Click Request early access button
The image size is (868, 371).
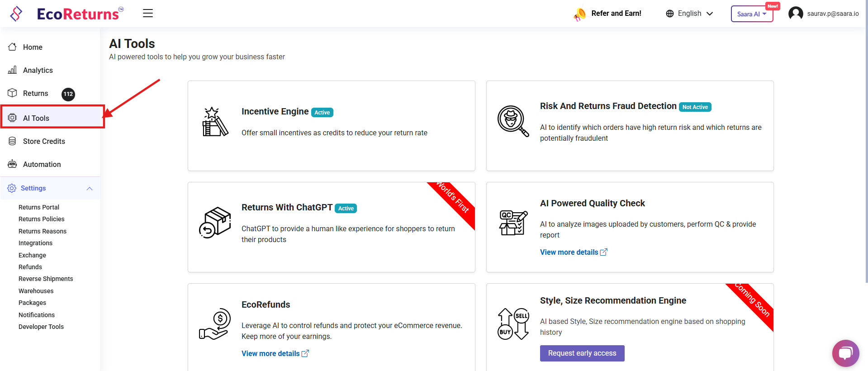pyautogui.click(x=582, y=353)
